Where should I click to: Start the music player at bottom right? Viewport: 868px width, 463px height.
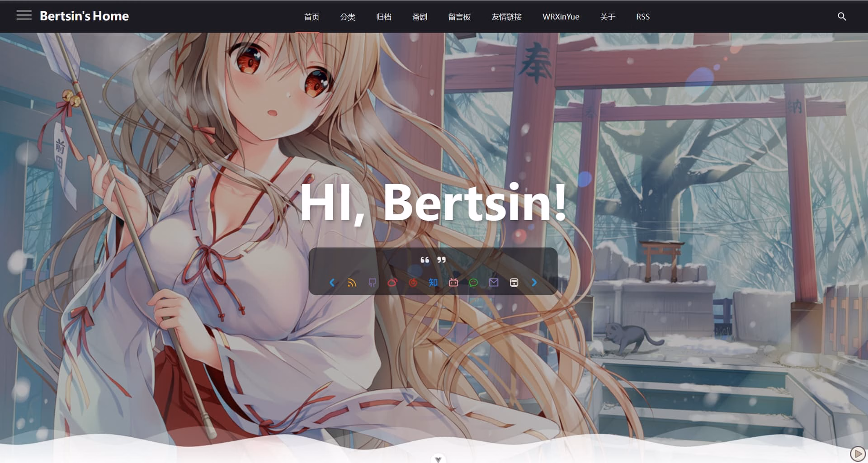(858, 453)
